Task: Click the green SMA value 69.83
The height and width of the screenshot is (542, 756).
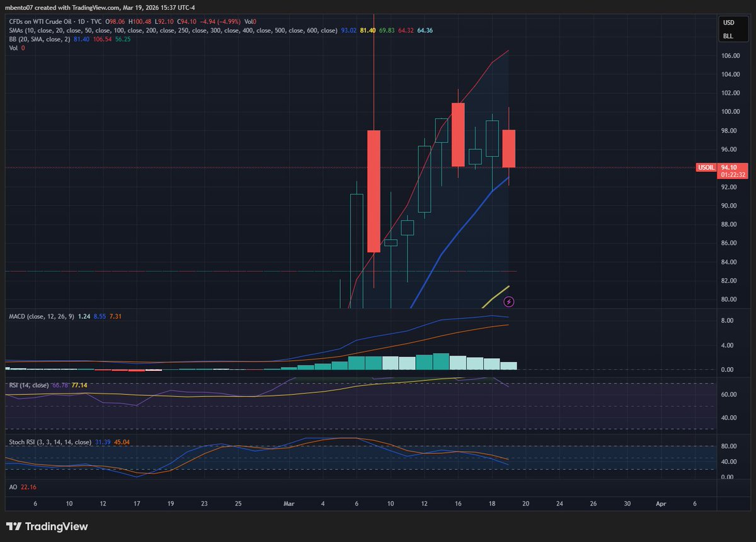Action: [387, 30]
